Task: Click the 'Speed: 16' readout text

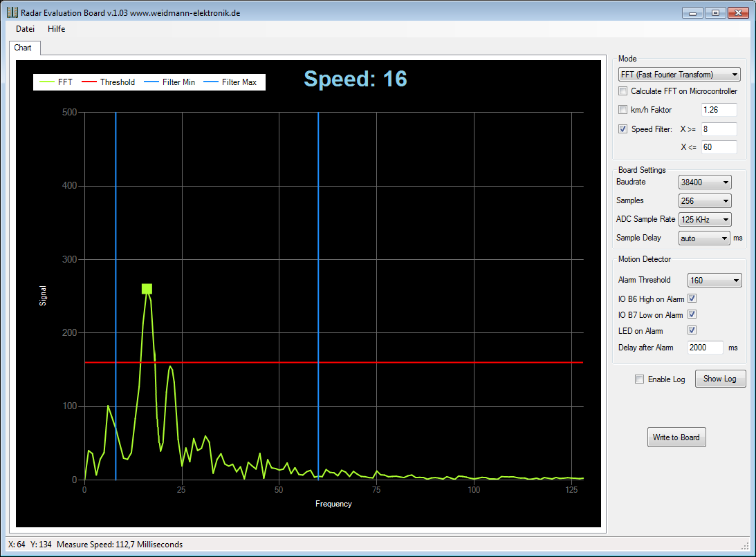Action: click(356, 79)
